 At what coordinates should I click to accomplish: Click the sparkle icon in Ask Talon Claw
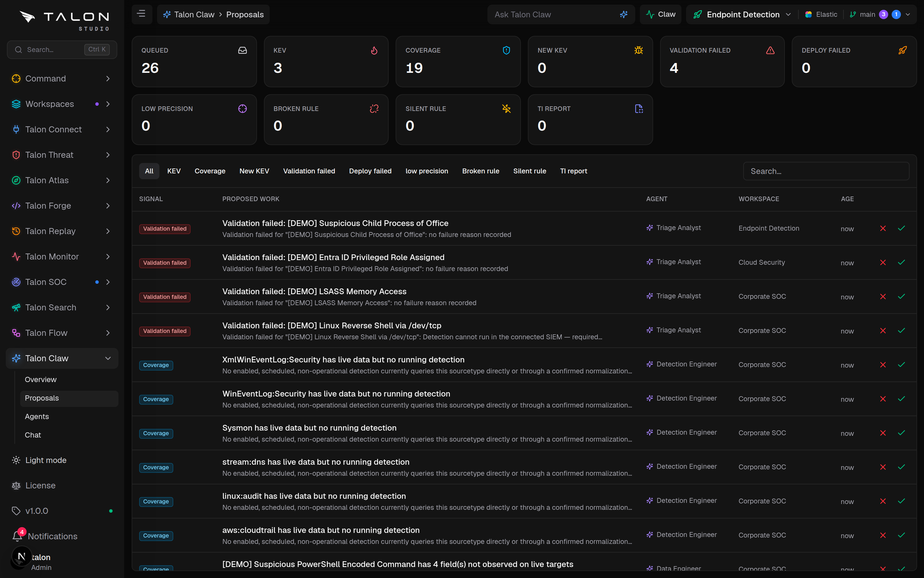pyautogui.click(x=623, y=14)
